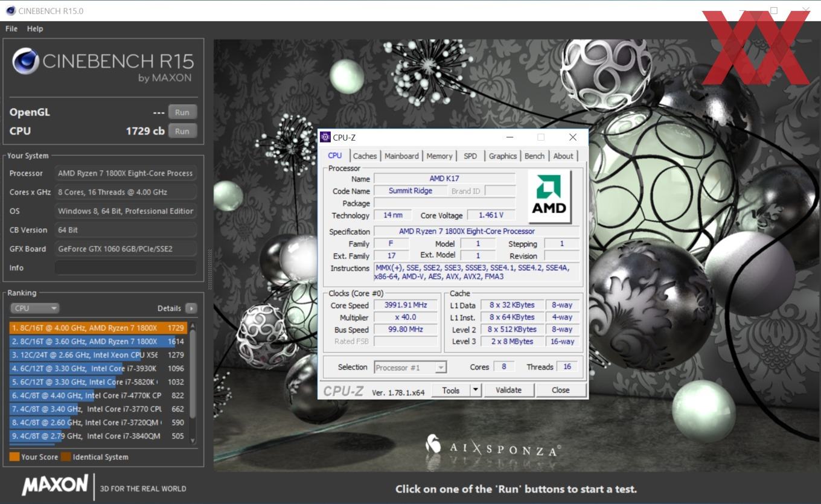Select ranking entry Intel Core i7-3840QM
Image resolution: width=821 pixels, height=504 pixels.
point(98,436)
